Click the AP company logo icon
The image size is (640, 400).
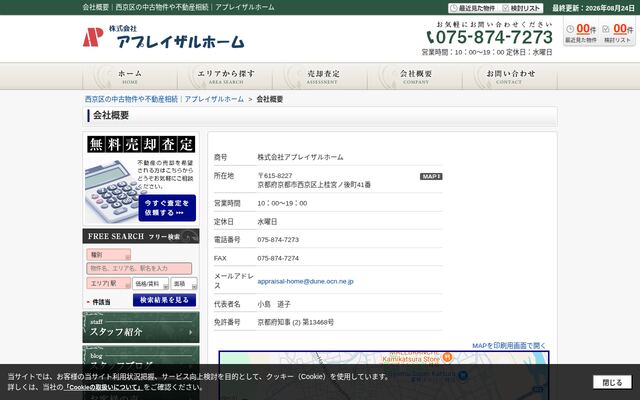point(93,37)
